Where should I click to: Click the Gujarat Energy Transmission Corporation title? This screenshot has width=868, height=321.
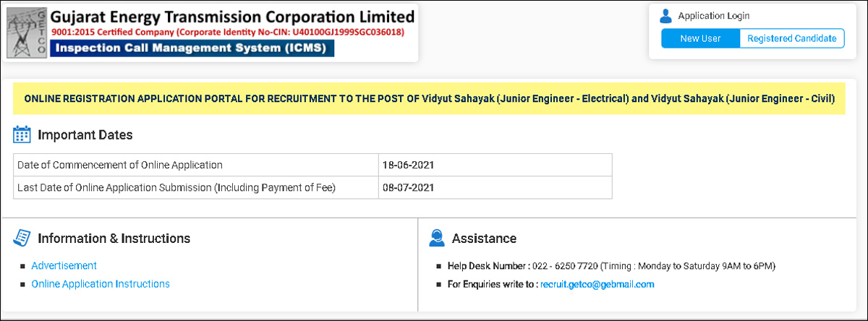click(232, 17)
